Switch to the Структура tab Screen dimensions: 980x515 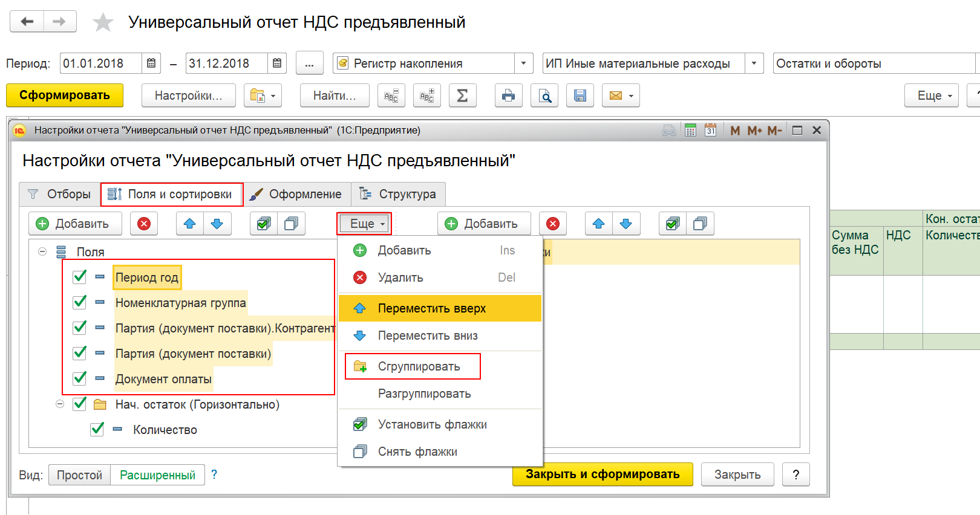tap(399, 194)
